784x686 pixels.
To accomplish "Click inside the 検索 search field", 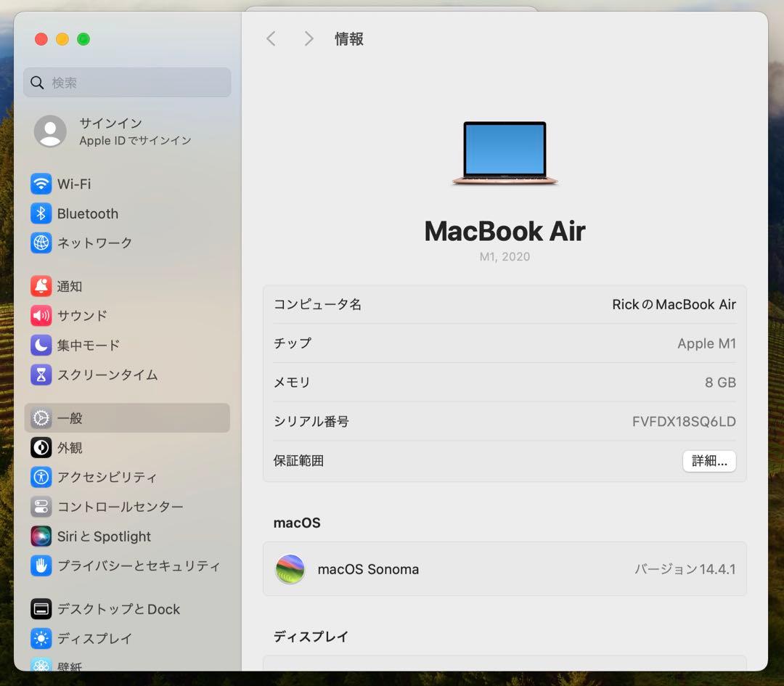I will pyautogui.click(x=126, y=82).
